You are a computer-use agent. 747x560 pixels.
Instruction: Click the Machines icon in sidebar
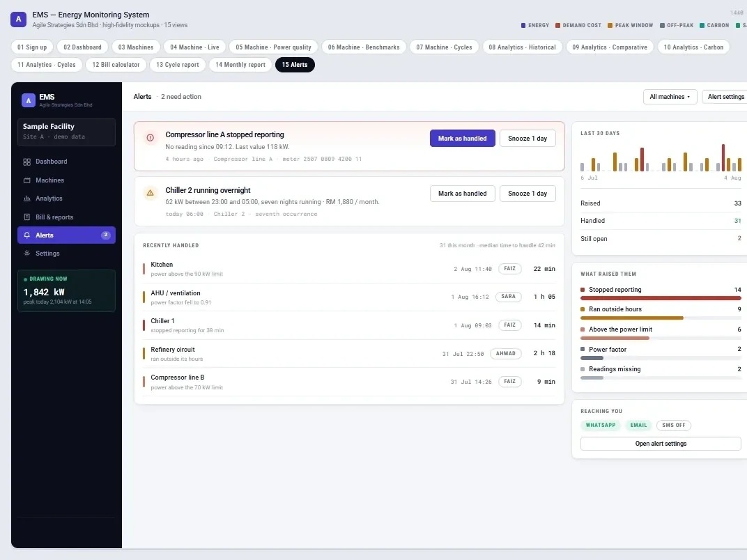click(26, 180)
